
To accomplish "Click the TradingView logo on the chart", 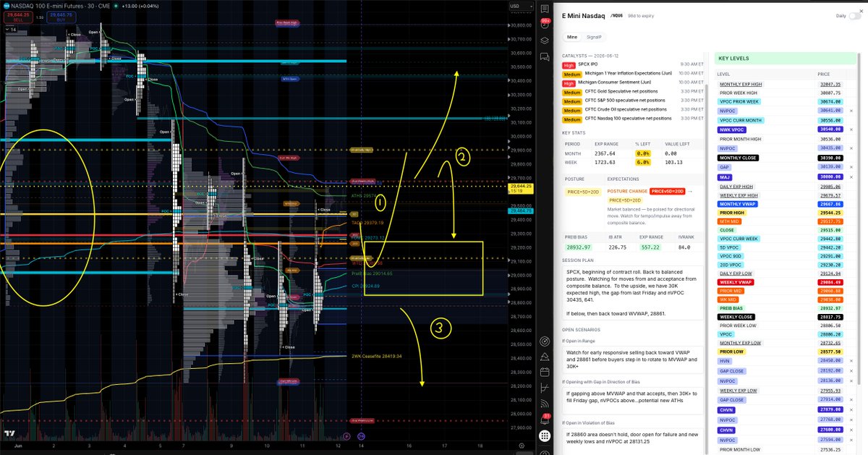I will click(11, 433).
